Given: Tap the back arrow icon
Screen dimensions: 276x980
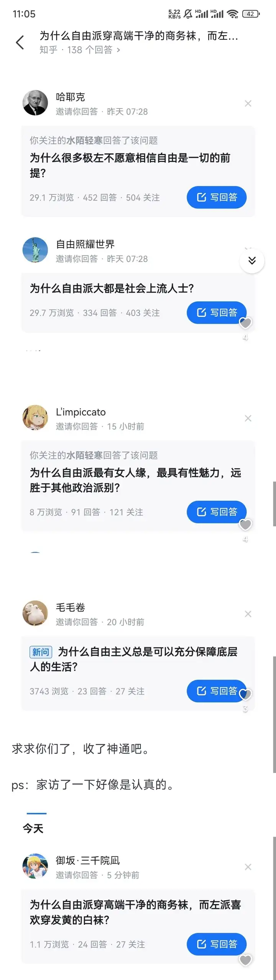Looking at the screenshot, I should tap(20, 42).
